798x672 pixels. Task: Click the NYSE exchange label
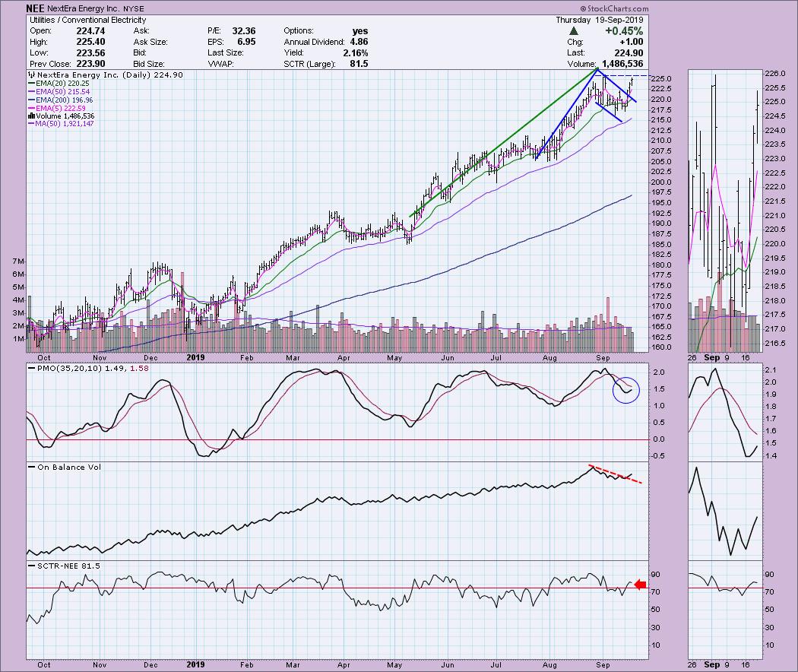[133, 8]
